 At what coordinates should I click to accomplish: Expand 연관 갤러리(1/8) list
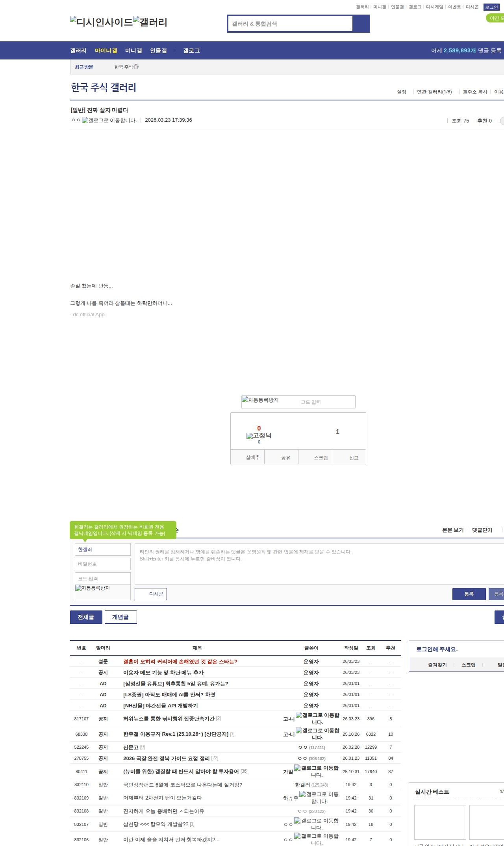click(x=434, y=92)
